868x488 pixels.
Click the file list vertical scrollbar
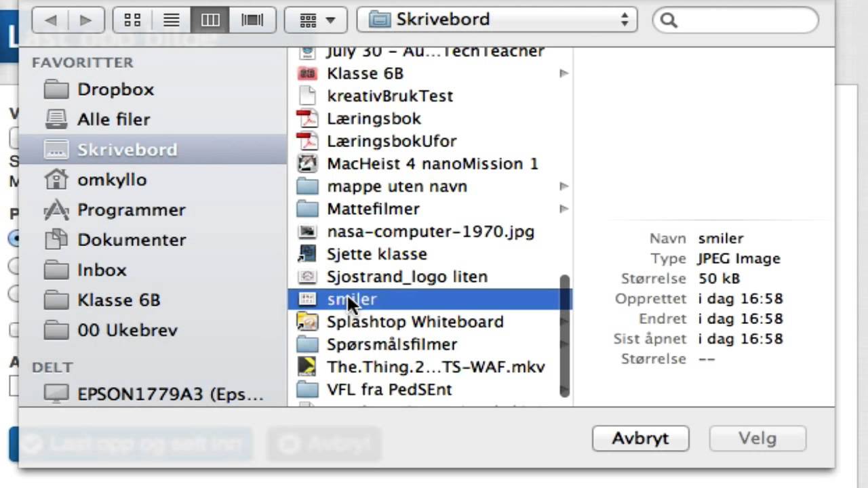coord(565,336)
